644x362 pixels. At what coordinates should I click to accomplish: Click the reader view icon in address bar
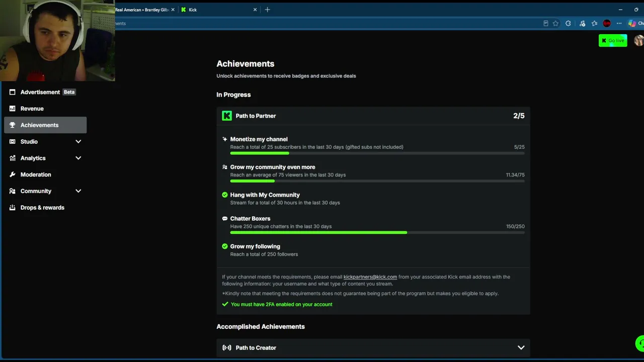pos(546,23)
